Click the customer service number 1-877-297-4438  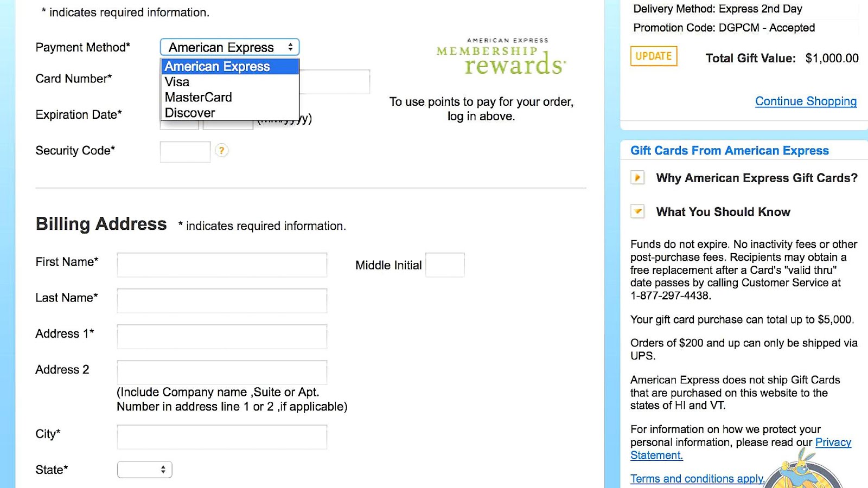point(671,296)
